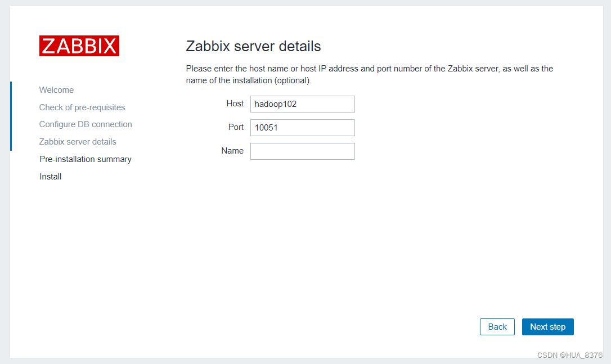Click the Port field label
The height and width of the screenshot is (364, 611).
(236, 127)
